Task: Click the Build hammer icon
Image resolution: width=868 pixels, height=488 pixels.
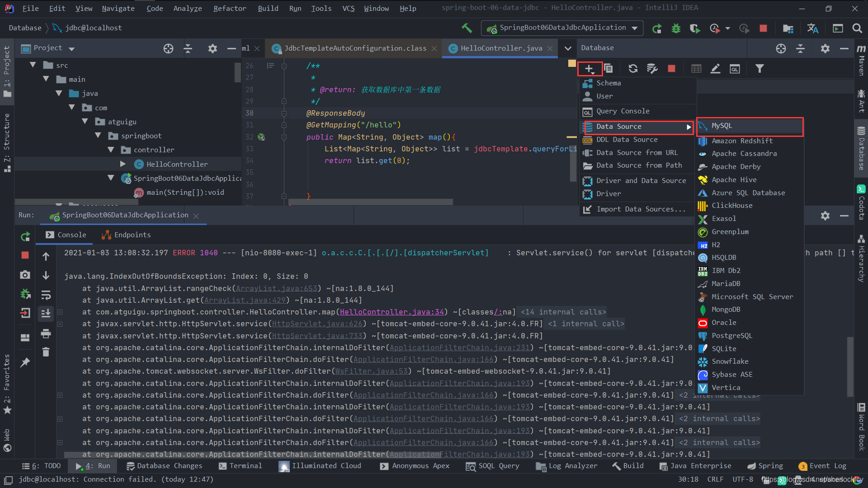Action: (467, 28)
